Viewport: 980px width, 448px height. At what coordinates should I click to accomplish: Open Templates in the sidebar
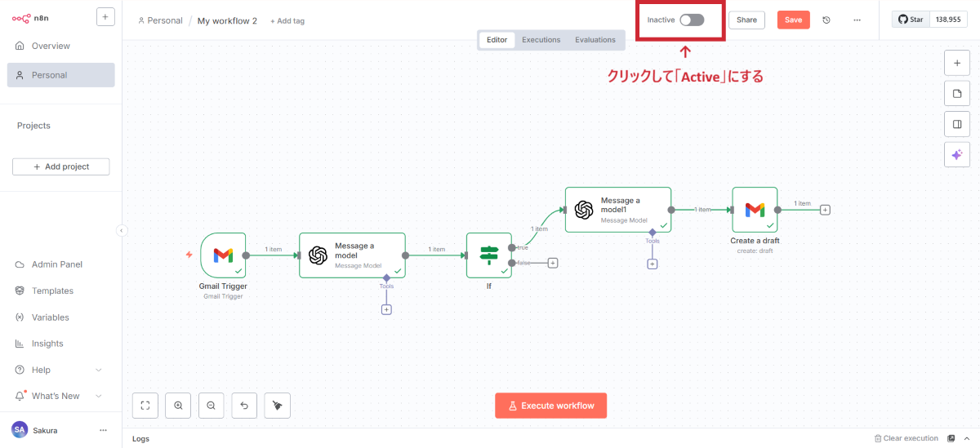click(52, 291)
